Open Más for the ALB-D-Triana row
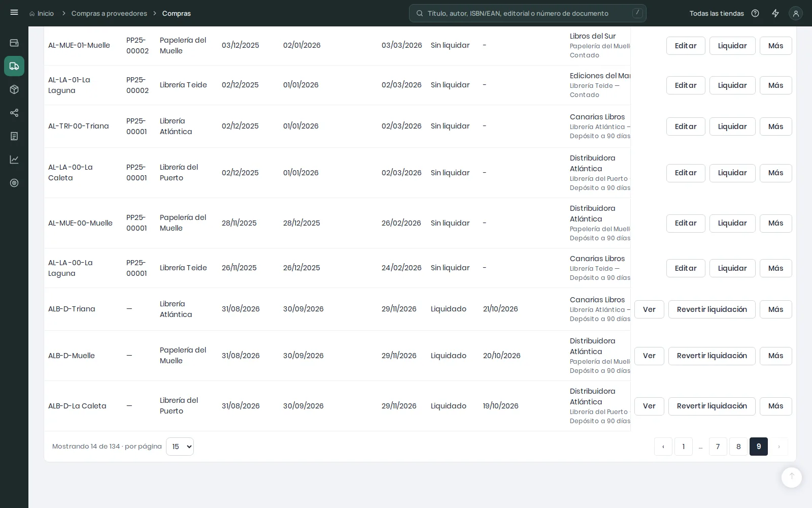Viewport: 812px width, 508px height. 775,309
